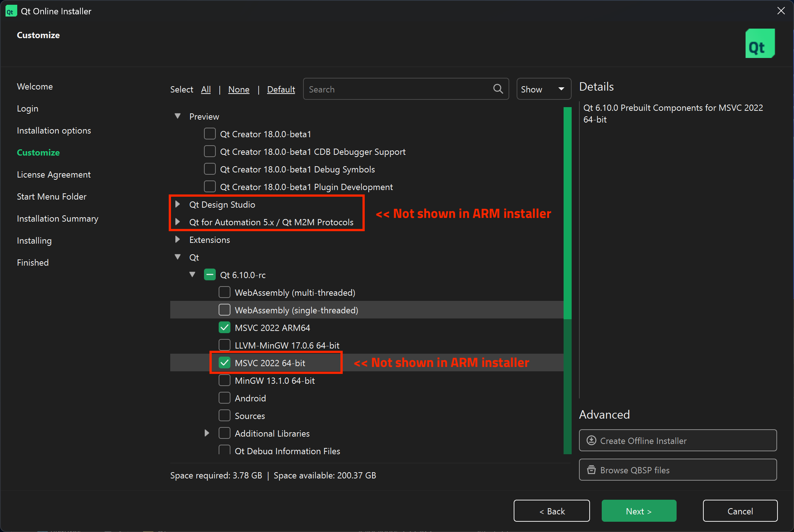Go to License Agreement step
The width and height of the screenshot is (794, 532).
click(54, 175)
